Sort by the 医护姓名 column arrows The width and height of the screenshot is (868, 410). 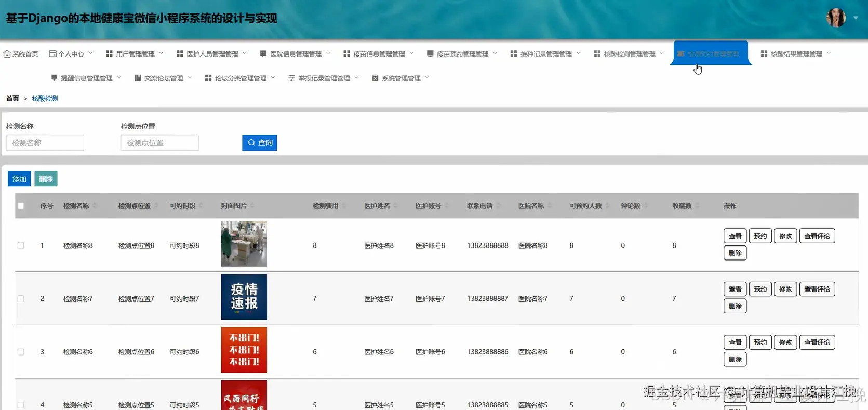tap(395, 206)
